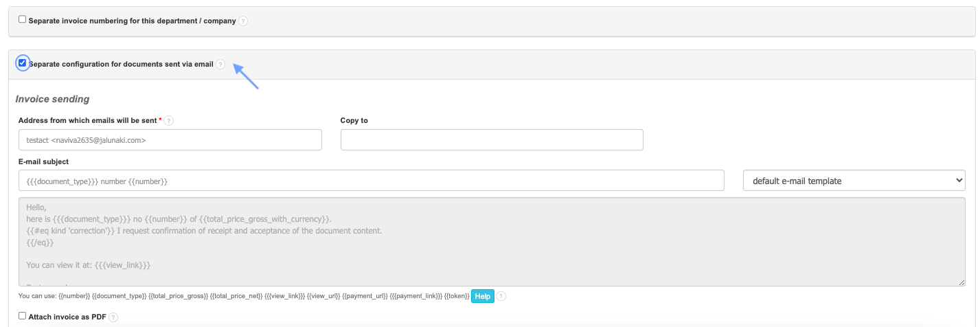Show help for sender address field
This screenshot has width=980, height=327.
click(x=168, y=121)
